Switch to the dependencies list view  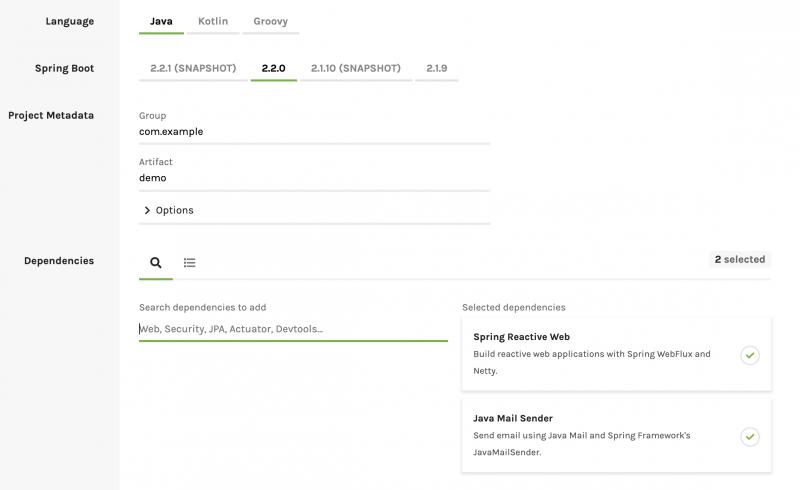click(189, 262)
